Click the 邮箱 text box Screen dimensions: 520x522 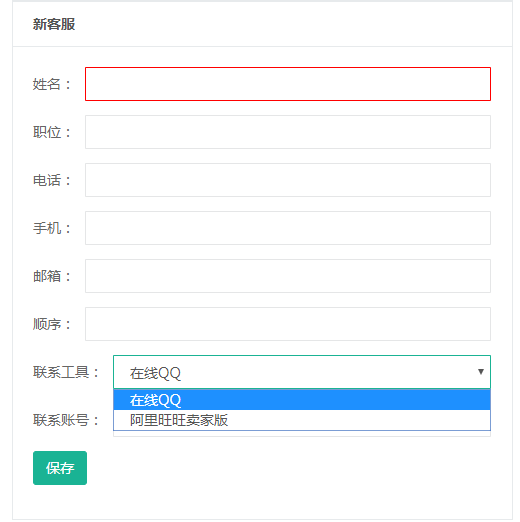coord(288,276)
